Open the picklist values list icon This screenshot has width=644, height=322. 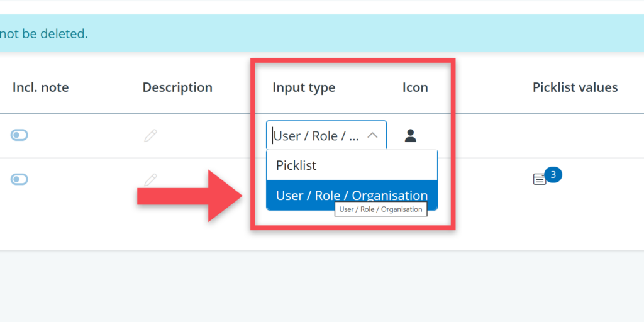click(x=539, y=180)
